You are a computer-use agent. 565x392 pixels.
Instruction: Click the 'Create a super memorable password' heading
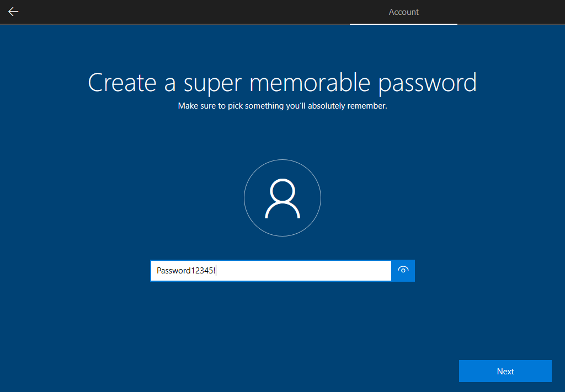pyautogui.click(x=282, y=83)
